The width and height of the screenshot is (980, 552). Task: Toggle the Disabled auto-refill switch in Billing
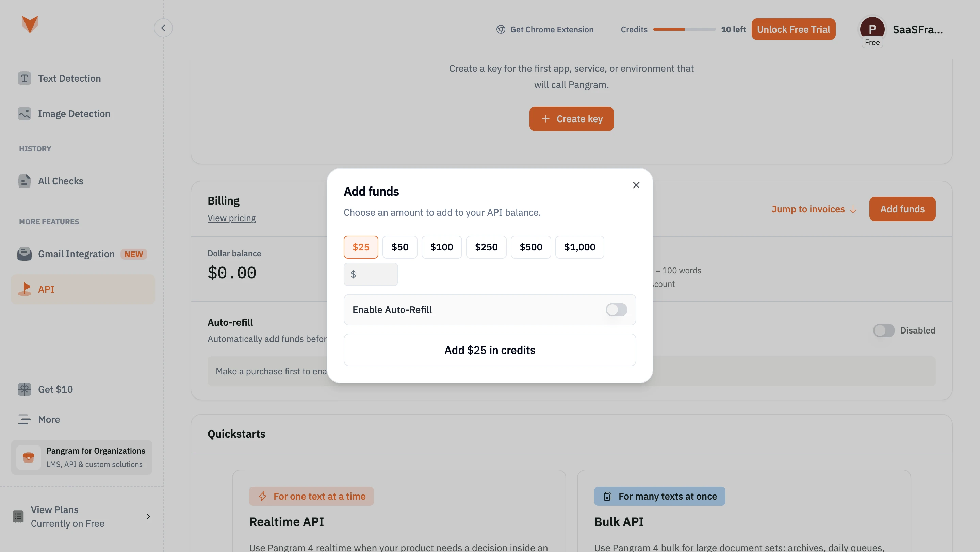coord(883,330)
